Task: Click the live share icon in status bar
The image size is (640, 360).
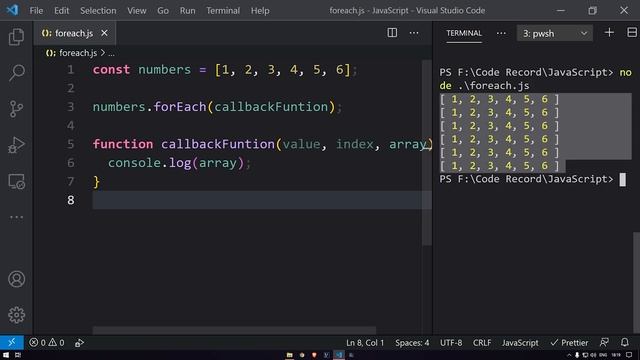Action: [79, 342]
